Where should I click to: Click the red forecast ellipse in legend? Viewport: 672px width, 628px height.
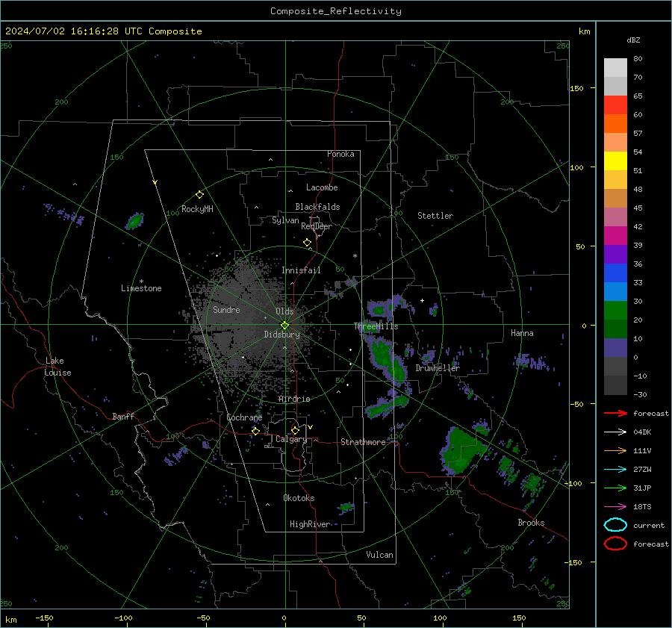click(x=615, y=544)
